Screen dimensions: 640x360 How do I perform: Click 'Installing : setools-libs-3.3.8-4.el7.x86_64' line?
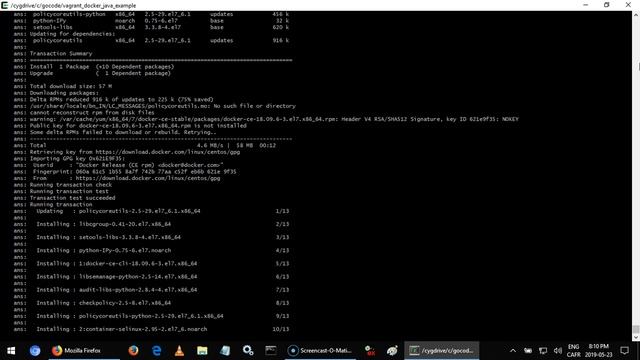[109, 237]
